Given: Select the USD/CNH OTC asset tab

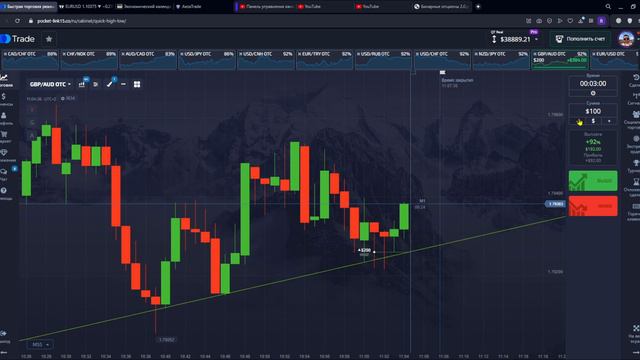Looking at the screenshot, I should [x=265, y=60].
